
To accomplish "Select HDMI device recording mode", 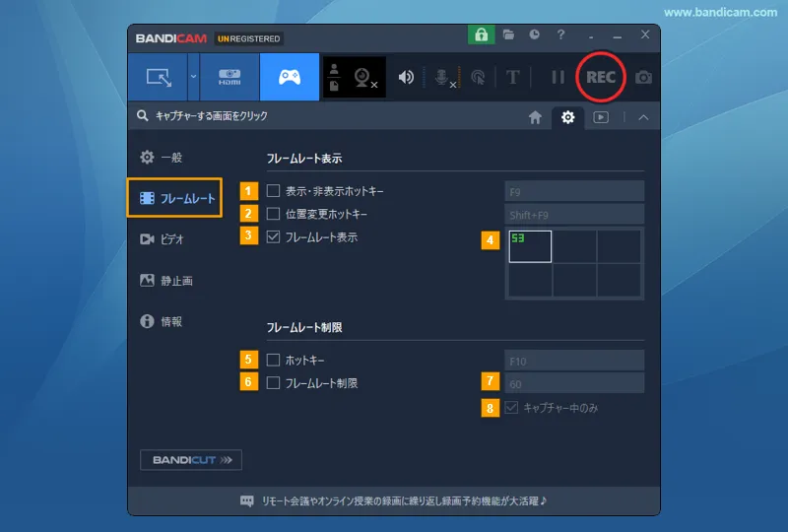I will (x=230, y=78).
